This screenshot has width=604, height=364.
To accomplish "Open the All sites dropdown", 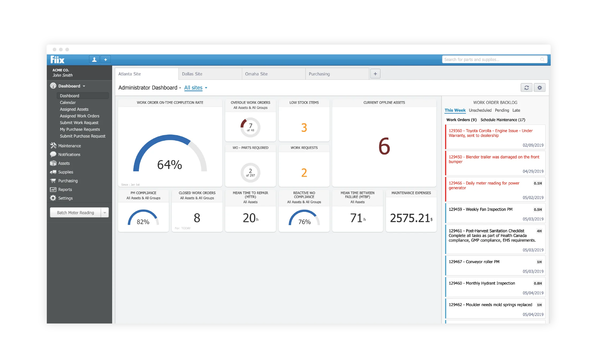I will (x=196, y=88).
